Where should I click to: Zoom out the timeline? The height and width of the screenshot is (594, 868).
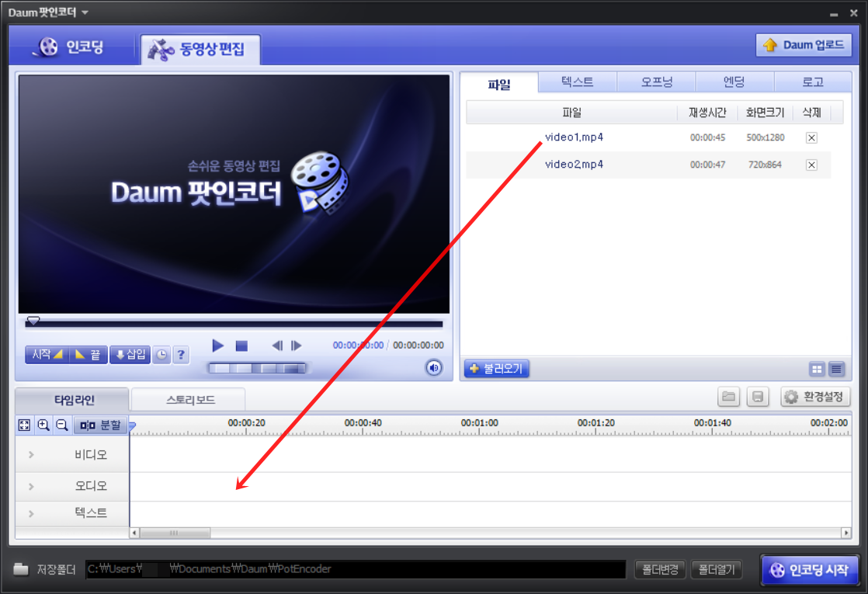[62, 426]
